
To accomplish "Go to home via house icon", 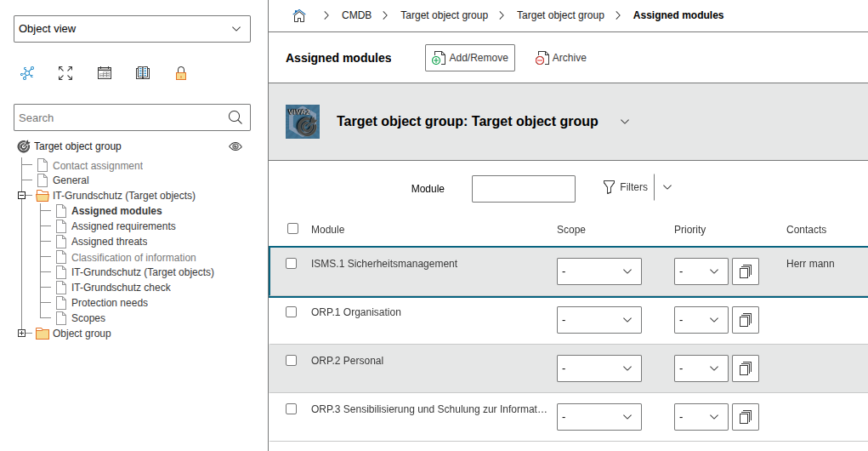I will tap(299, 15).
